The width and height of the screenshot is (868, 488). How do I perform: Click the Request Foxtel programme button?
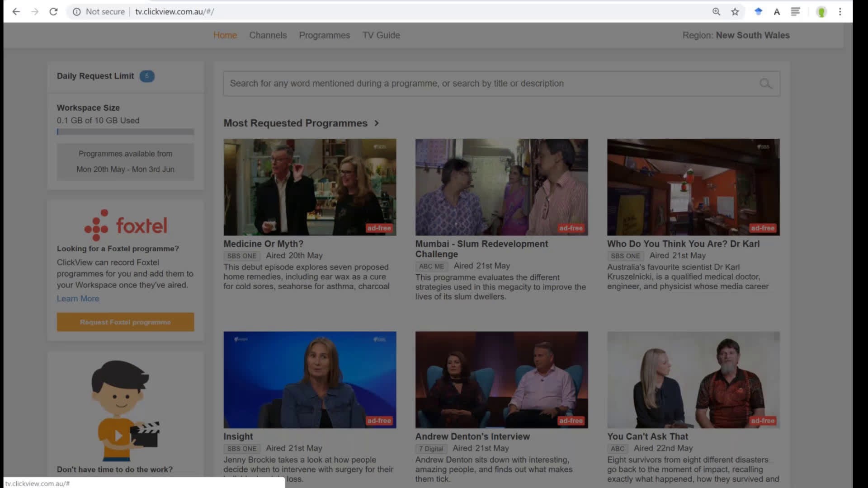pos(125,322)
